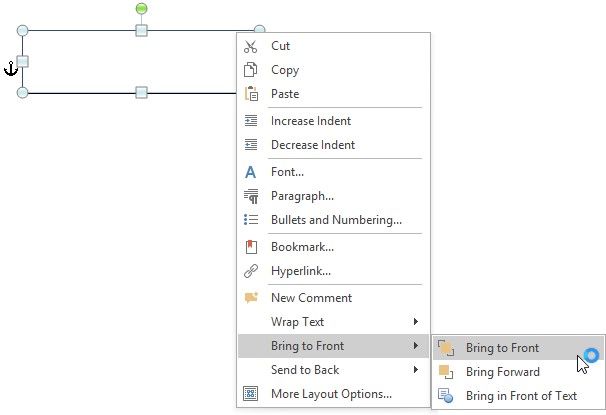Open More Layout Options...

[x=331, y=394]
